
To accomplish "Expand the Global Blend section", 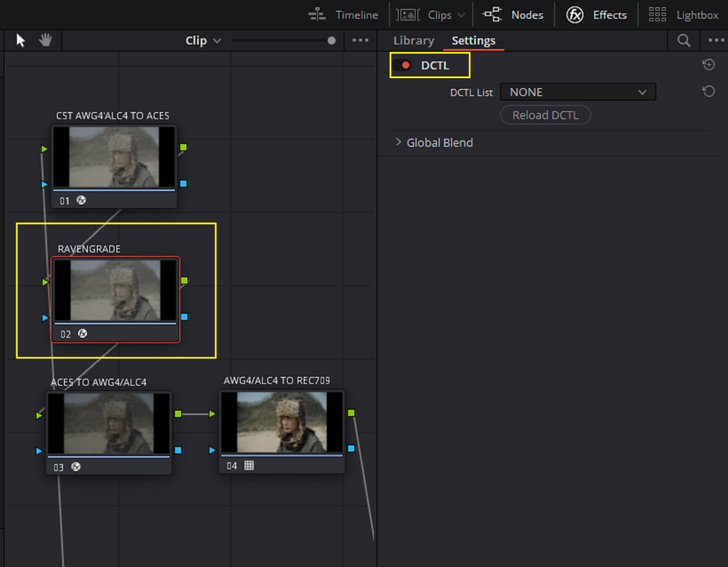I will pyautogui.click(x=398, y=142).
